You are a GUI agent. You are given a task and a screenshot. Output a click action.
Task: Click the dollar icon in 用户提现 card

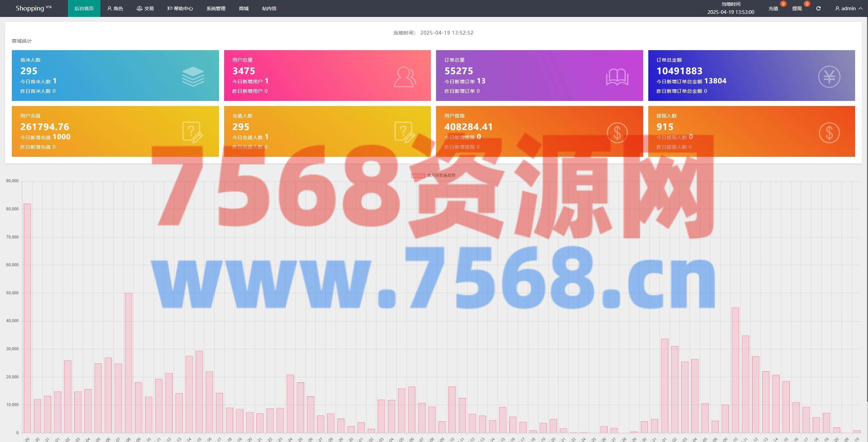(x=617, y=132)
